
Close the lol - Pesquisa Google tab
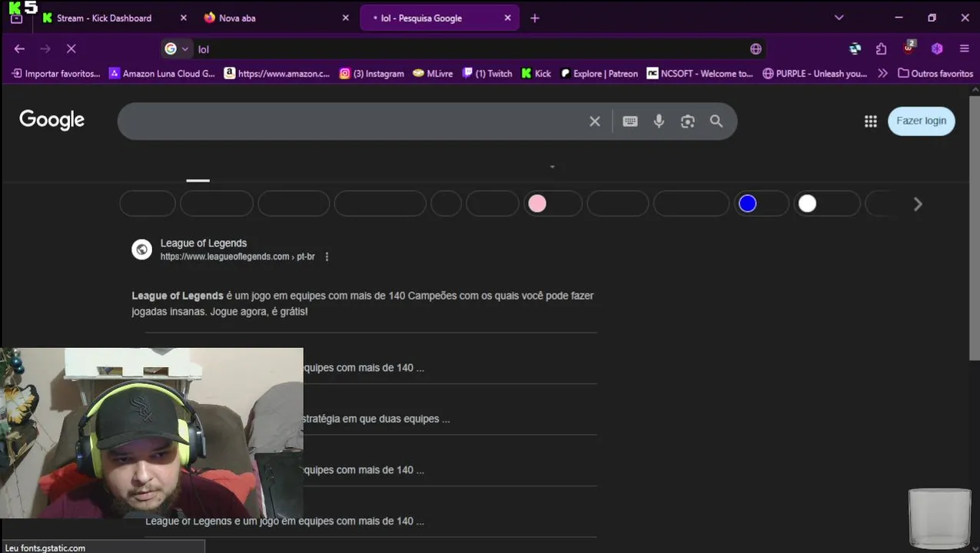[x=507, y=18]
